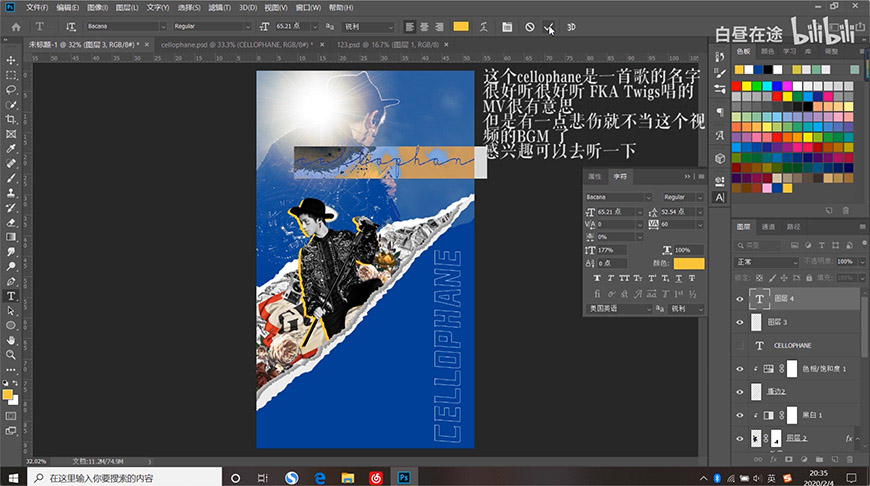Screen dimensions: 870x486
Task: Create a new layer in Layers panel
Action: (834, 459)
